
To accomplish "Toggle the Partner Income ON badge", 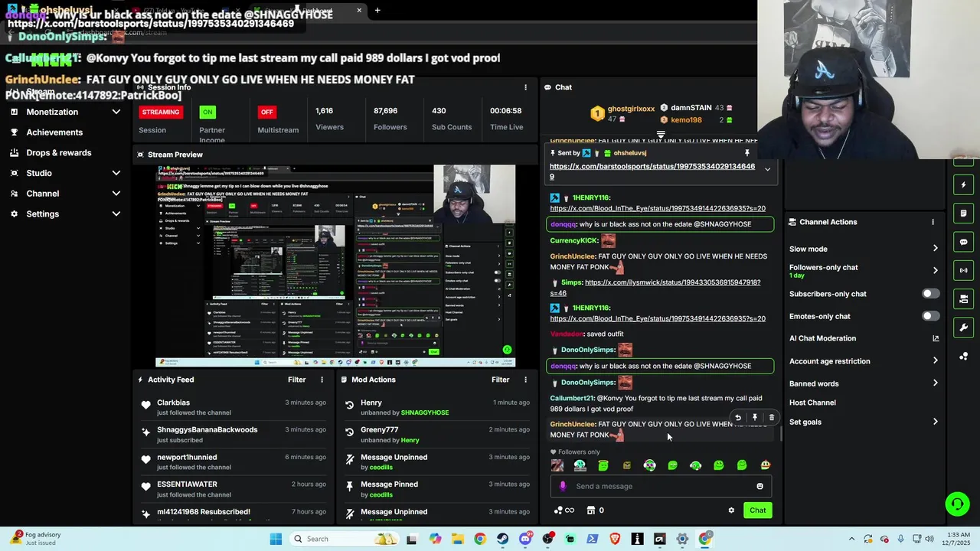I will [x=207, y=112].
